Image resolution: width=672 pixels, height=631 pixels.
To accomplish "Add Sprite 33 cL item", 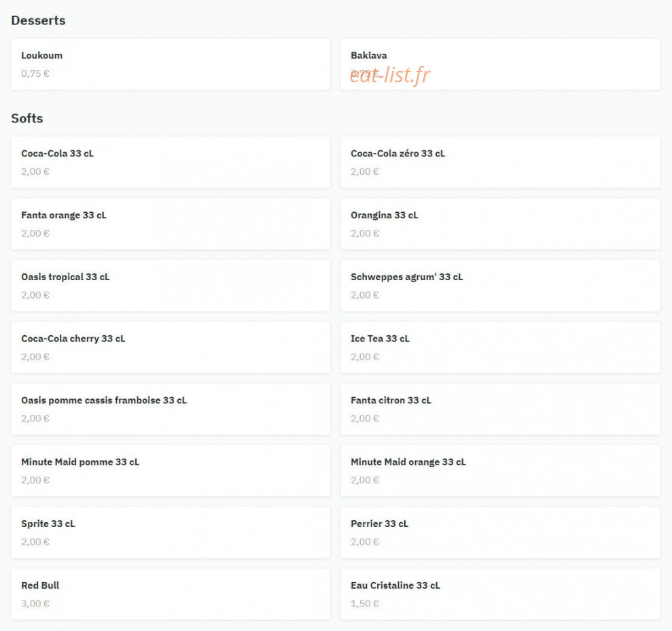I will [x=171, y=533].
